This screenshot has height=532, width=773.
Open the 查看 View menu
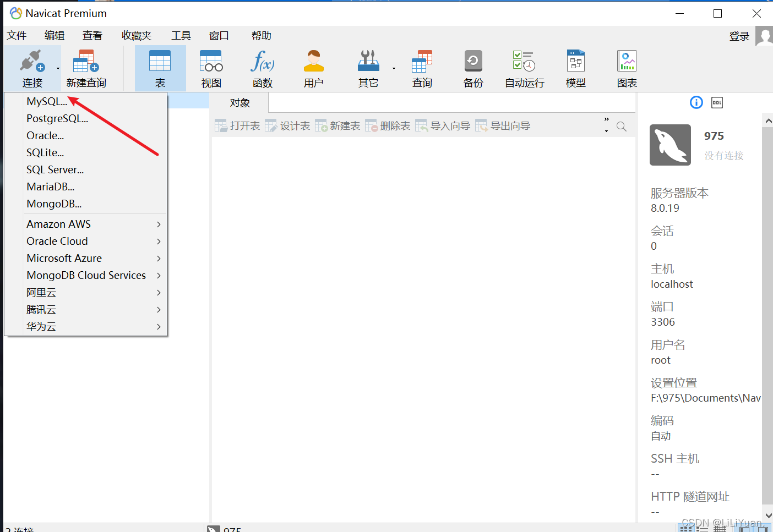92,36
